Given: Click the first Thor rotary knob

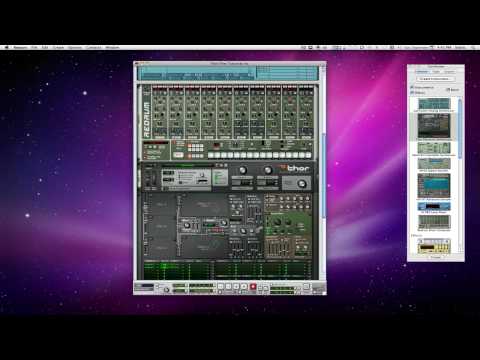Looking at the screenshot, I should (x=243, y=170).
